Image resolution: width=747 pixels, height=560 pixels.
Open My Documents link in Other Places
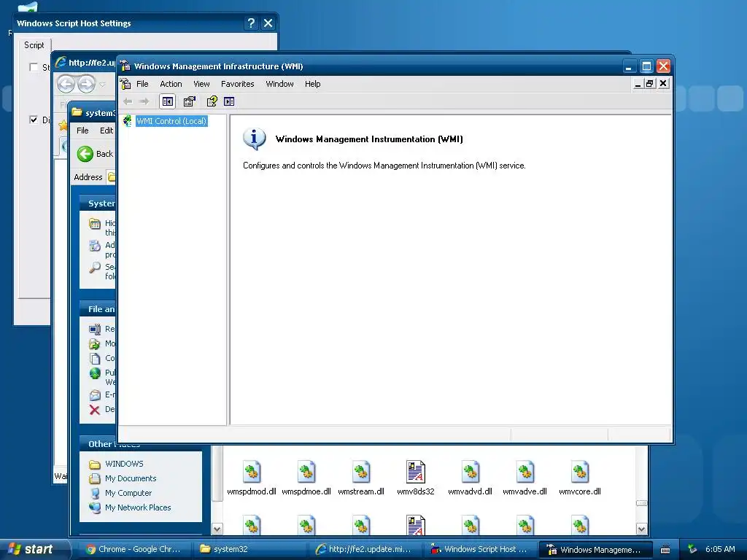131,478
